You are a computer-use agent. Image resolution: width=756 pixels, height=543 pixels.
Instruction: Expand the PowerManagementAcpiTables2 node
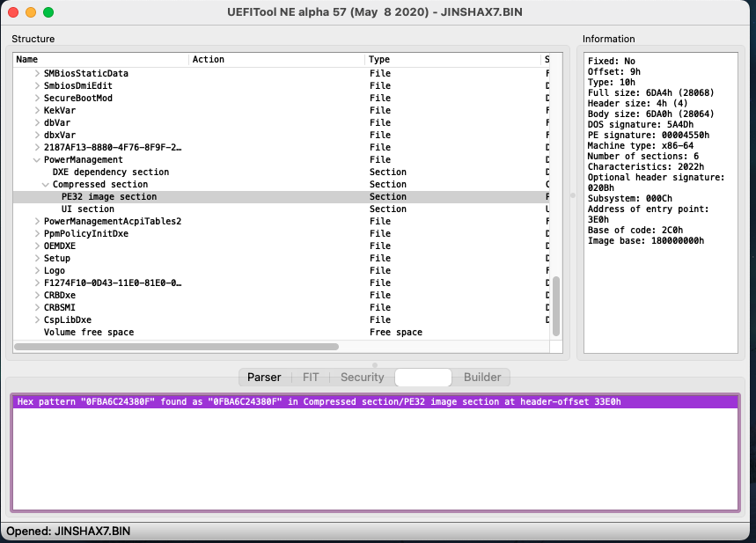(x=37, y=222)
